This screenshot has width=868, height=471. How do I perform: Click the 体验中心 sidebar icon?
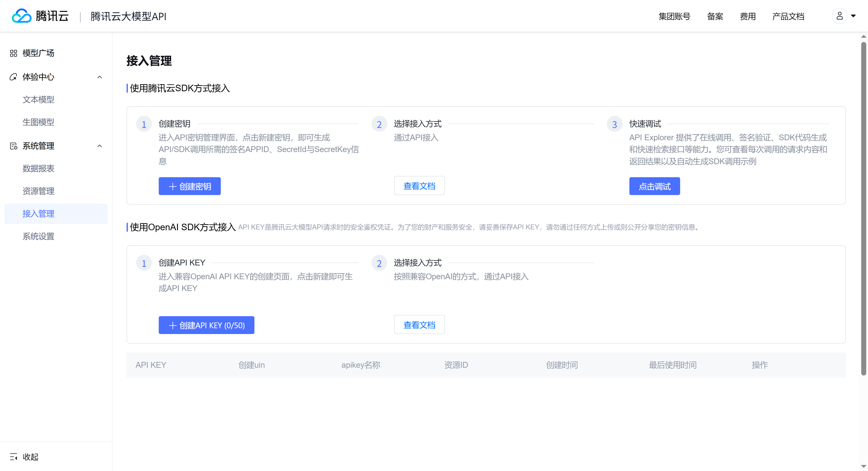point(14,77)
